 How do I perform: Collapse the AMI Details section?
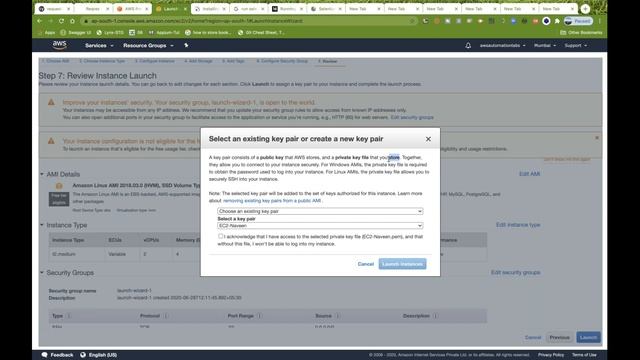point(42,174)
